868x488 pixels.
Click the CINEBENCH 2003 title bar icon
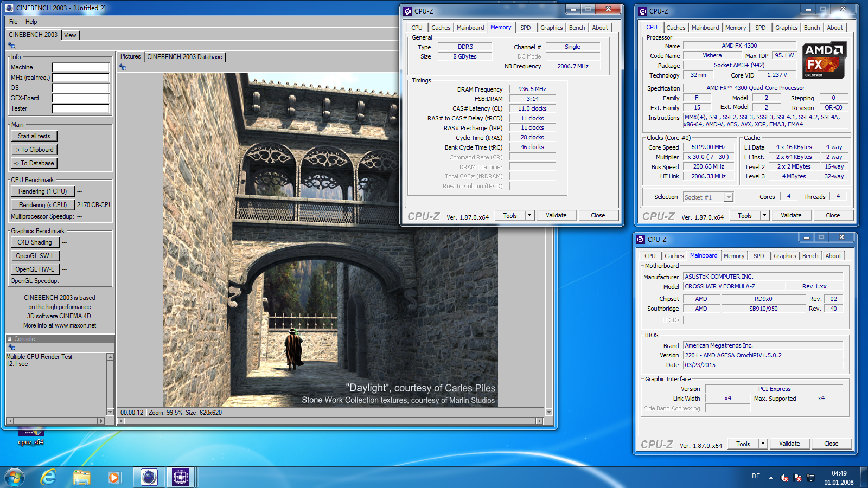tap(9, 8)
